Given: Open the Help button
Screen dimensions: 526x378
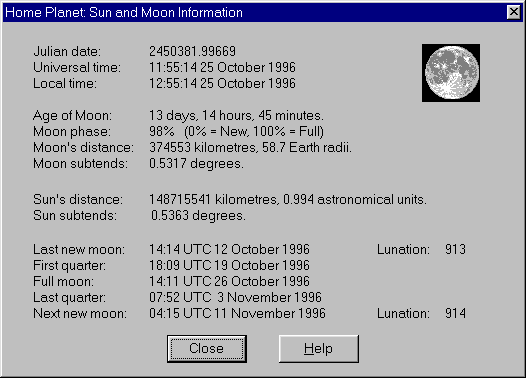Looking at the screenshot, I should click(x=319, y=348).
